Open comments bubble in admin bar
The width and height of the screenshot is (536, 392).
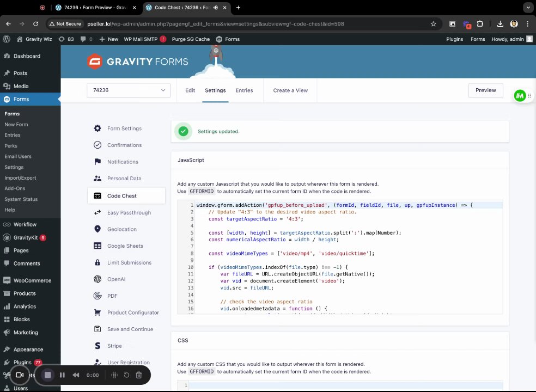coord(86,39)
